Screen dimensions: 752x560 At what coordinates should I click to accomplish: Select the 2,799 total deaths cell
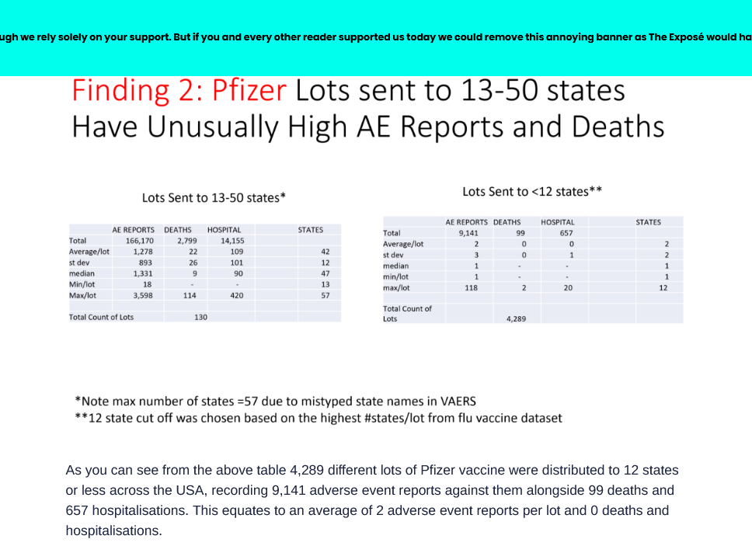186,241
